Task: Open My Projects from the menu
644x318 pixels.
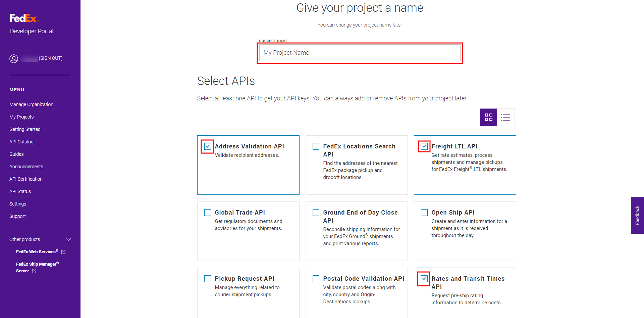Action: [21, 117]
